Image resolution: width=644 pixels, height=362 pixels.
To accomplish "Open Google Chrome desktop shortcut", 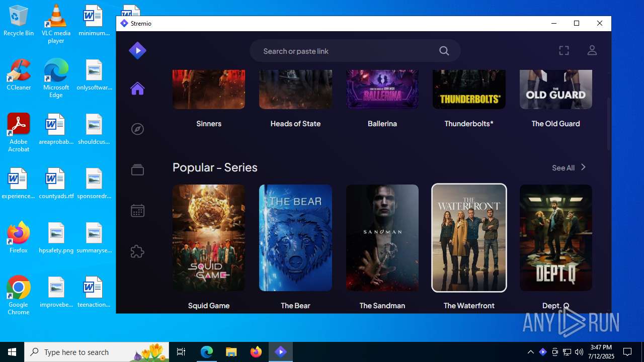I will point(19,296).
